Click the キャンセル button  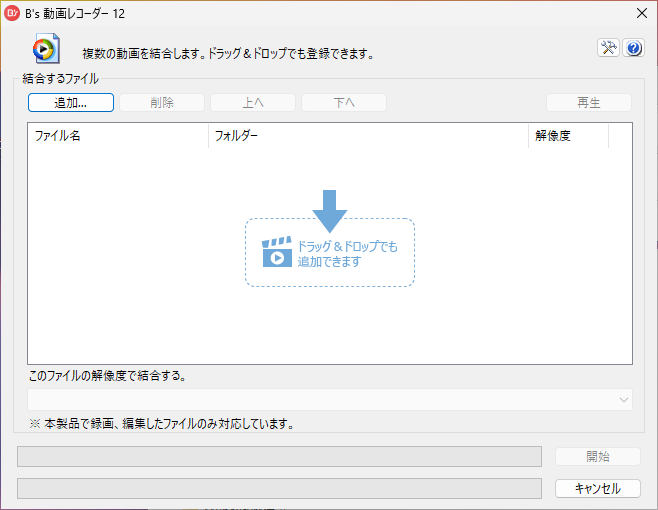[597, 488]
